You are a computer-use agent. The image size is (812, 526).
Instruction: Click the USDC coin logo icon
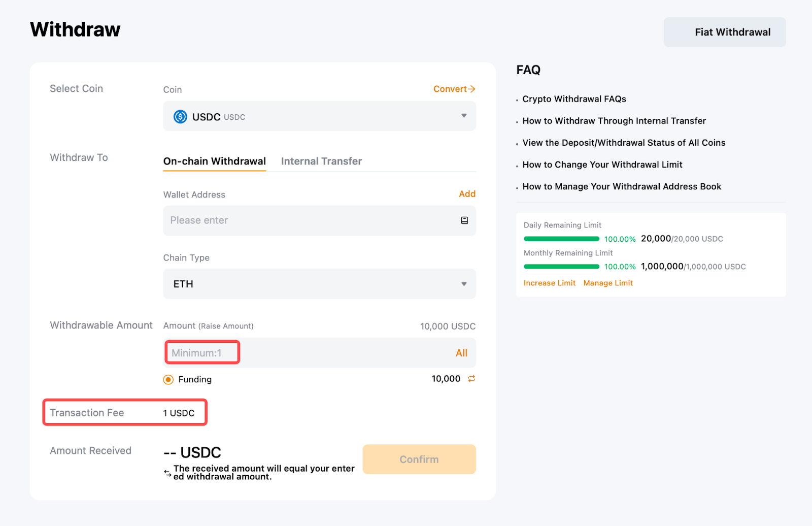coord(180,117)
